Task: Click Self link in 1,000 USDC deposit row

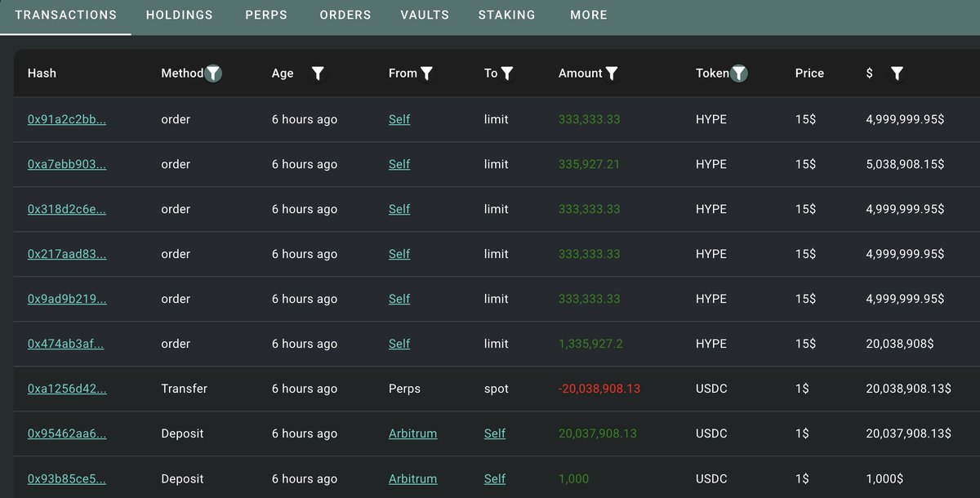Action: (x=495, y=478)
